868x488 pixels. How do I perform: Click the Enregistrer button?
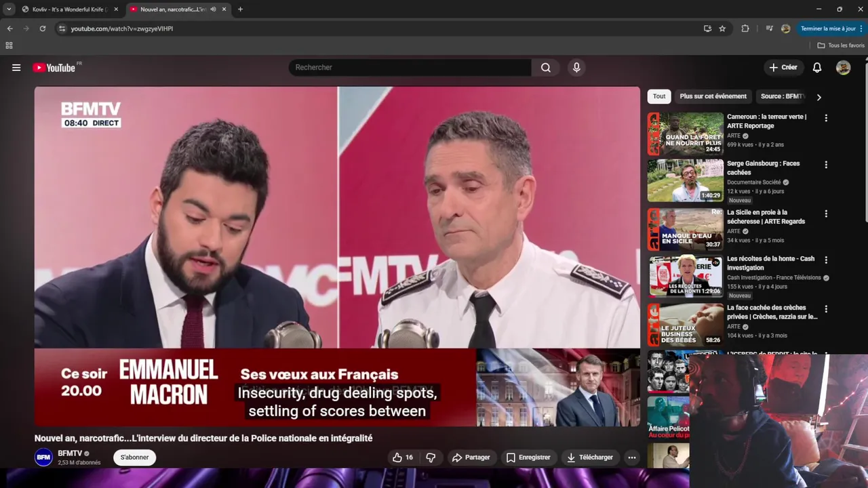[528, 457]
